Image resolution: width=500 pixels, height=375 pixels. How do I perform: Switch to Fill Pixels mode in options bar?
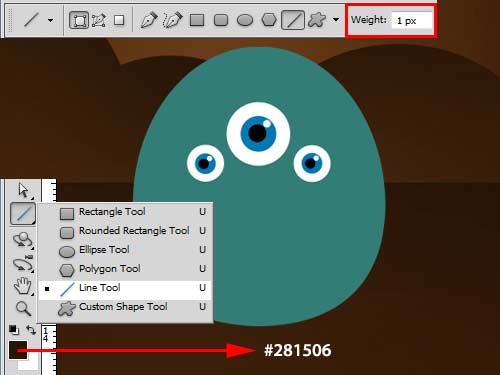click(x=119, y=20)
